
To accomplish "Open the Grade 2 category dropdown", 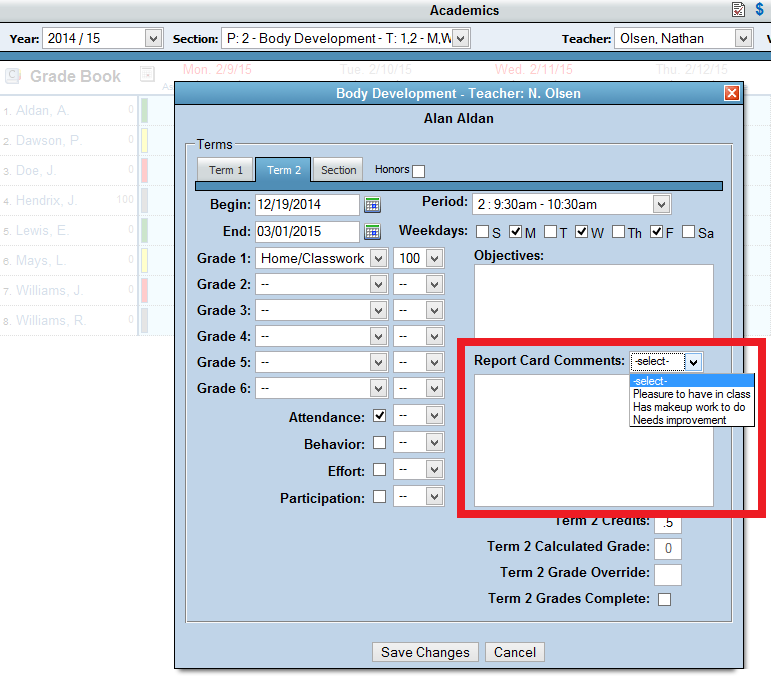I will [322, 284].
